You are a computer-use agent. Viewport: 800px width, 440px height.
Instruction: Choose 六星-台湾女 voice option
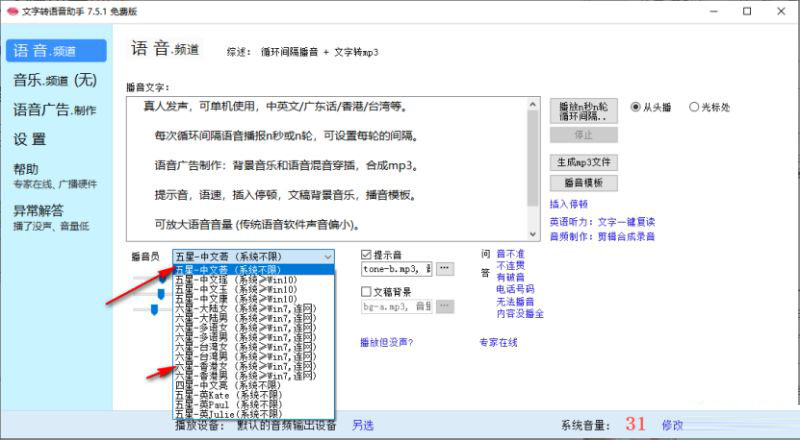[x=254, y=347]
